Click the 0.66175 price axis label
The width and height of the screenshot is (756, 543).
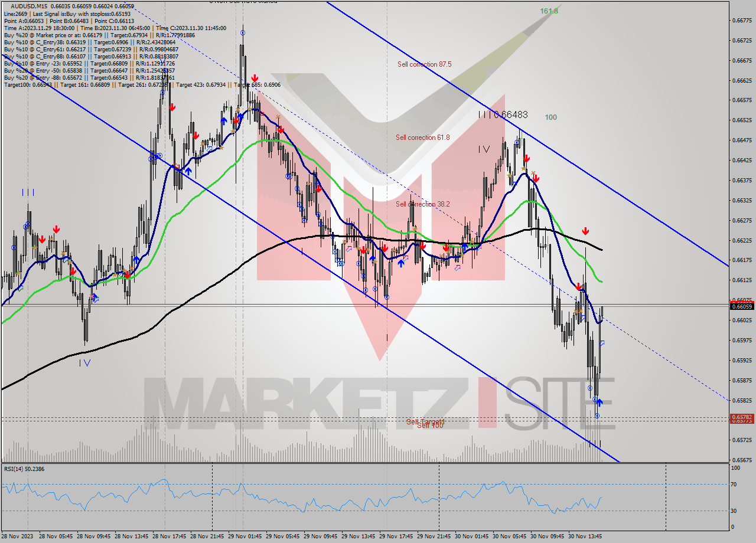tap(742, 260)
